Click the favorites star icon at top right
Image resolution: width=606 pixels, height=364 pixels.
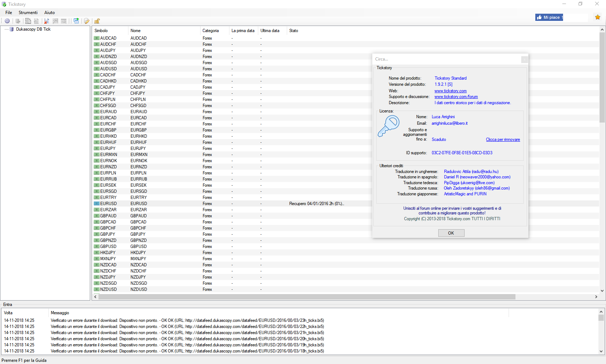[598, 17]
